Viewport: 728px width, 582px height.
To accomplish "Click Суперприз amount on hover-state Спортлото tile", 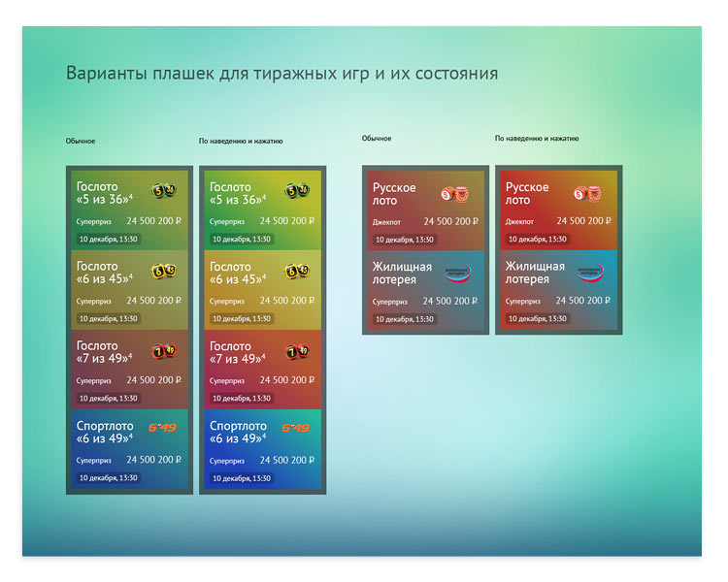I will 287,460.
